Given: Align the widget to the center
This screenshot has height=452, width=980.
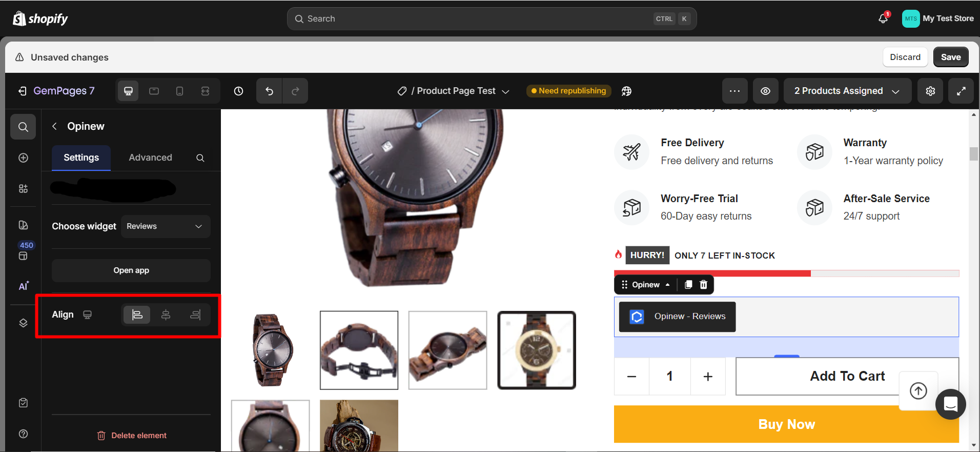Looking at the screenshot, I should [166, 315].
